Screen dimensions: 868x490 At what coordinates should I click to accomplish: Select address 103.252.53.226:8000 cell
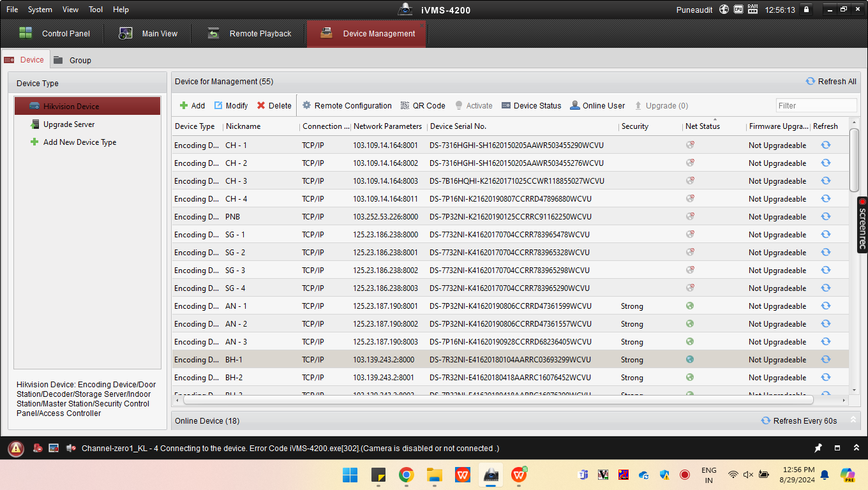(x=385, y=216)
